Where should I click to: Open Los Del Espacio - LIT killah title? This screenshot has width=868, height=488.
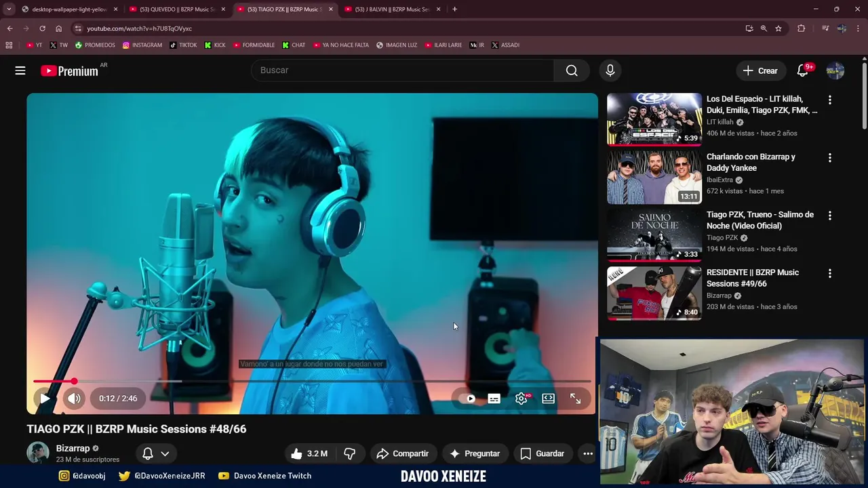(x=762, y=104)
